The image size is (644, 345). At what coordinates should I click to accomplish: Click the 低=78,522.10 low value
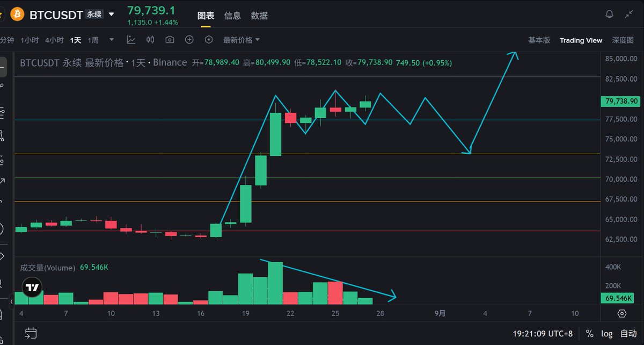pyautogui.click(x=318, y=63)
